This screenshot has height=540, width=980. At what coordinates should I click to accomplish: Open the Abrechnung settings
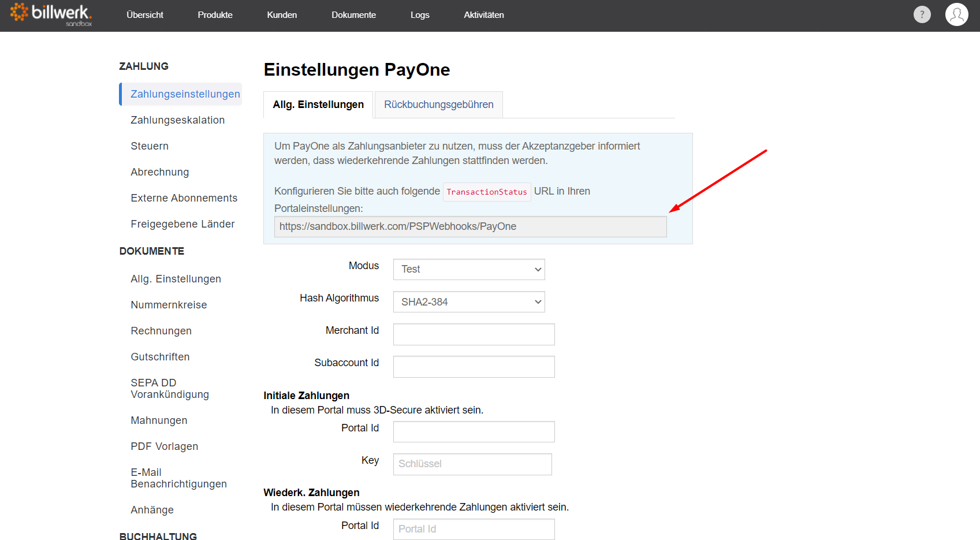tap(159, 172)
